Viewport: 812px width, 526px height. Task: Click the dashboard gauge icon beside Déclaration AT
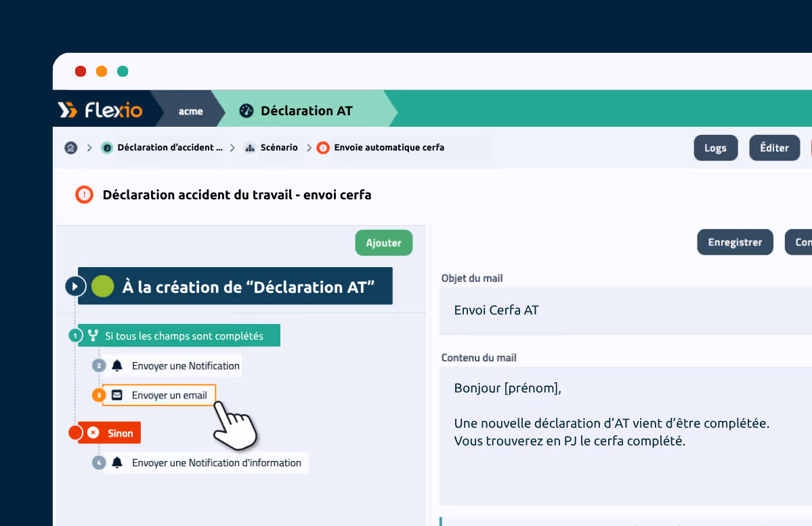coord(247,110)
